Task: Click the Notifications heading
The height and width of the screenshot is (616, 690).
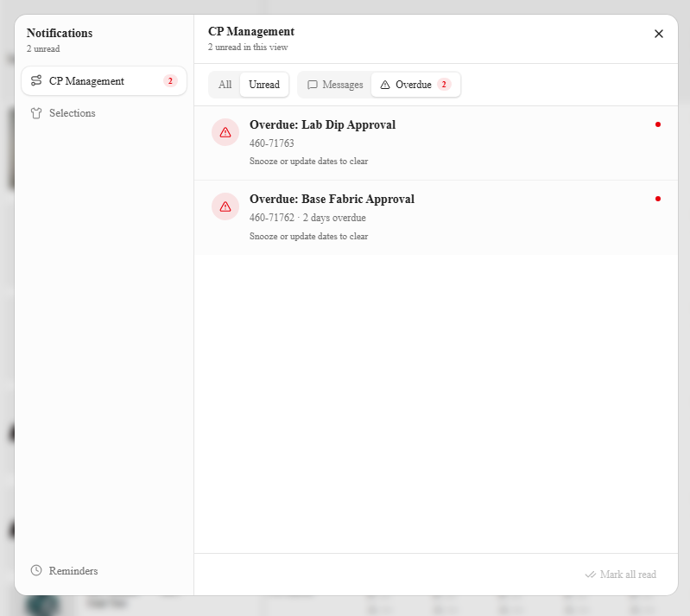Action: click(60, 33)
